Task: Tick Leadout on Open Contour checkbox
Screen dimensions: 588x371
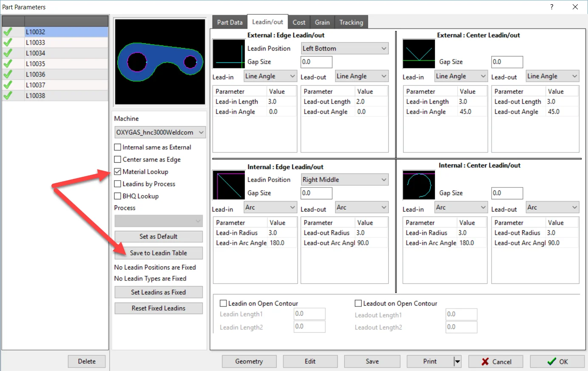Action: click(358, 303)
